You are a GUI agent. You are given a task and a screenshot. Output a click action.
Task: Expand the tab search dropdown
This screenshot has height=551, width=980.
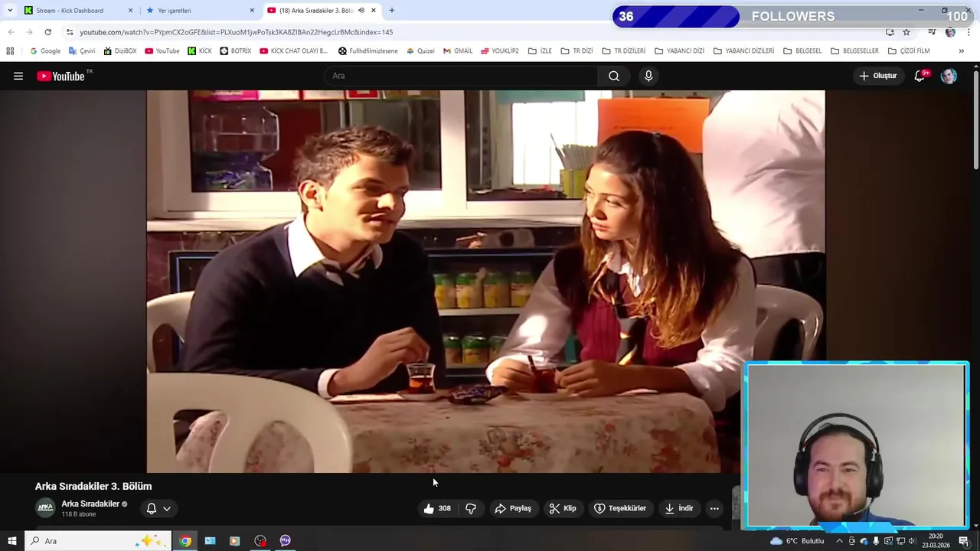coord(10,11)
